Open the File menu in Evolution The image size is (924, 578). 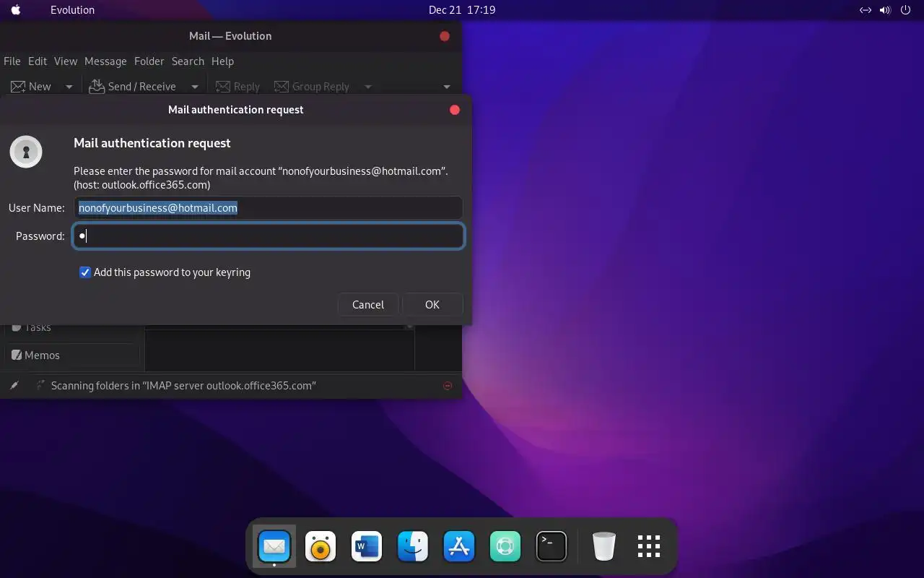pos(12,61)
